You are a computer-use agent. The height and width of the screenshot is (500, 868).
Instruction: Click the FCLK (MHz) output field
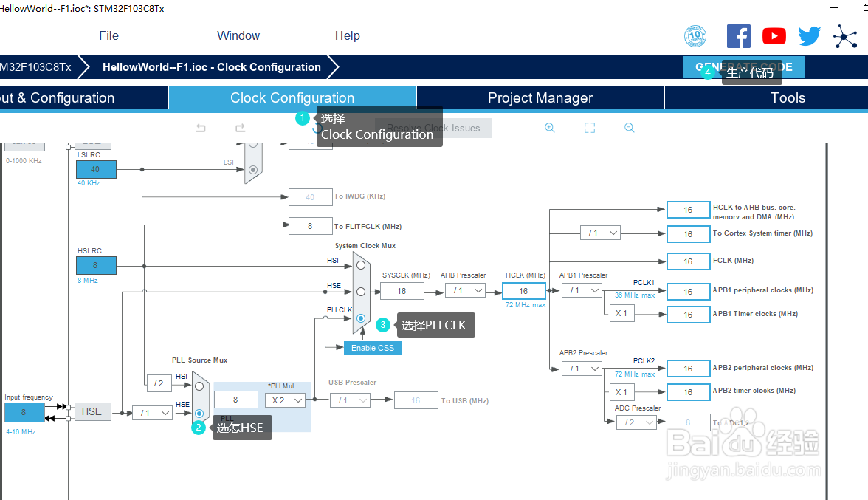(x=688, y=261)
